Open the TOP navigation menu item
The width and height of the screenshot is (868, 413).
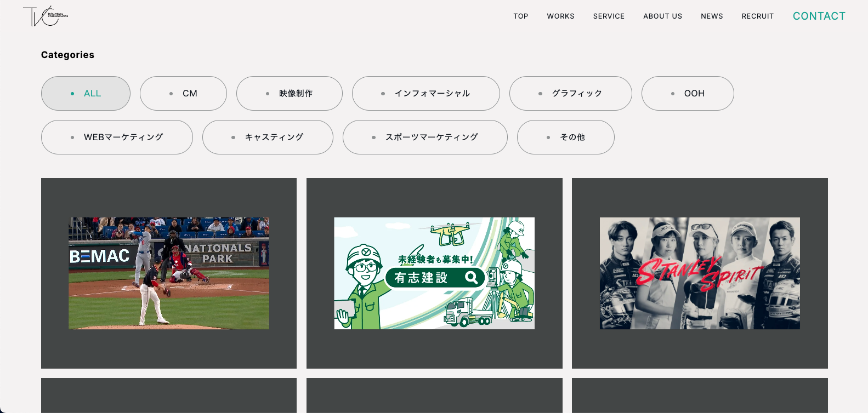[x=520, y=16]
